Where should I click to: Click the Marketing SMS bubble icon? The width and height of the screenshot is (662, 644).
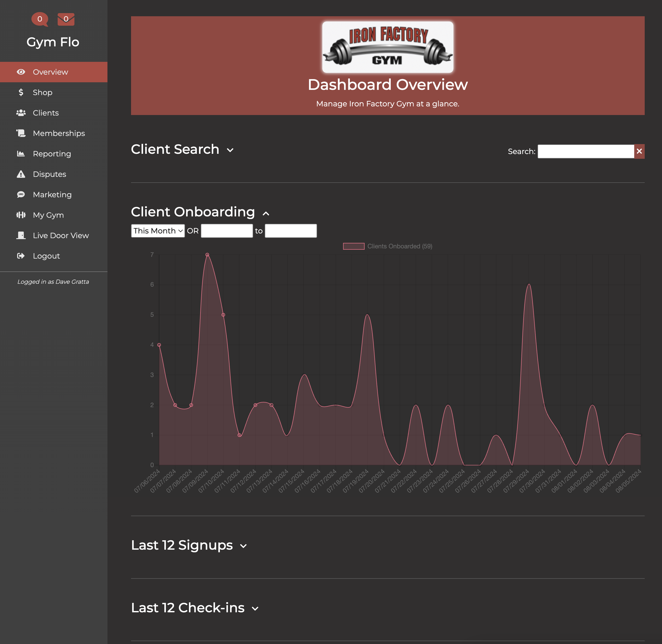coord(21,195)
